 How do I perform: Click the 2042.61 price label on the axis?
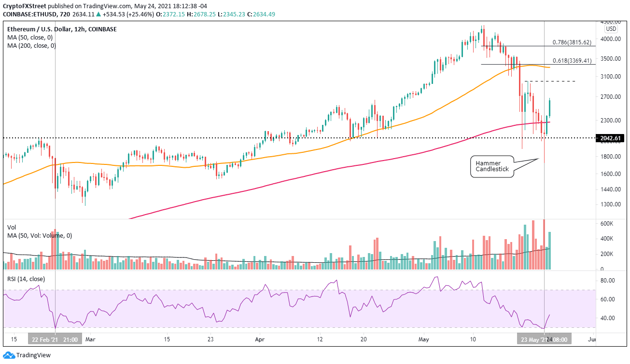tap(611, 138)
